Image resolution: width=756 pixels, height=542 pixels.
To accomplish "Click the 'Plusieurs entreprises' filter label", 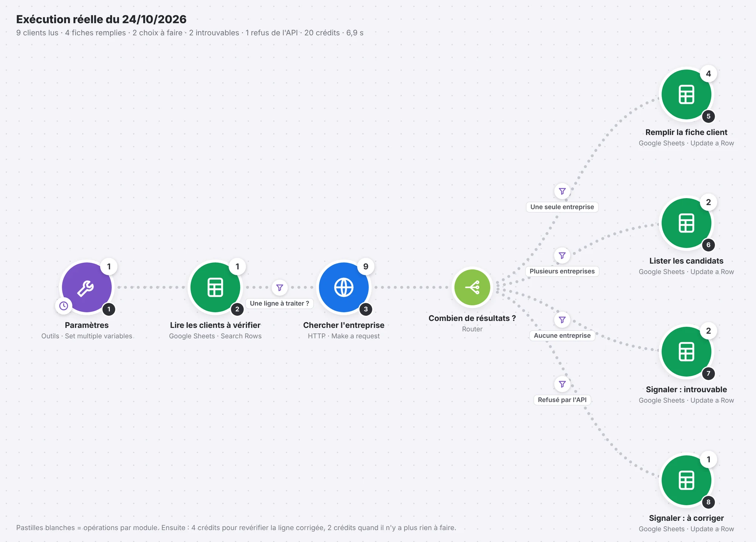I will pyautogui.click(x=562, y=271).
